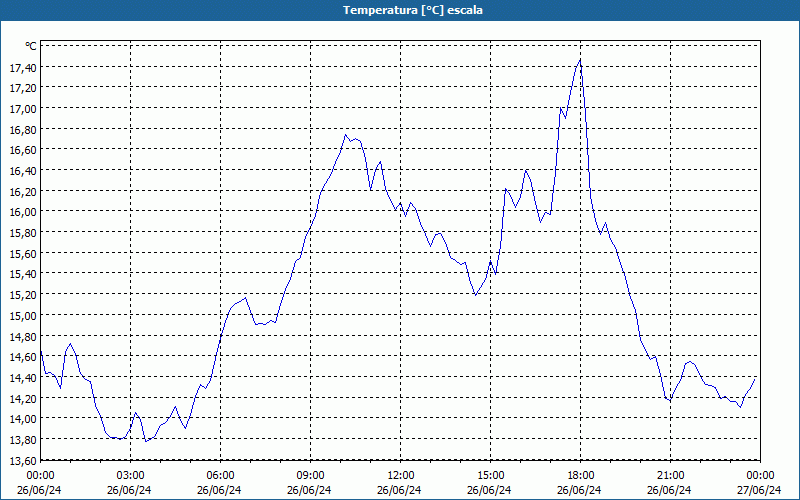Viewport: 800px width, 500px height.
Task: Select the 17,00 y-axis value
Action: [23, 108]
